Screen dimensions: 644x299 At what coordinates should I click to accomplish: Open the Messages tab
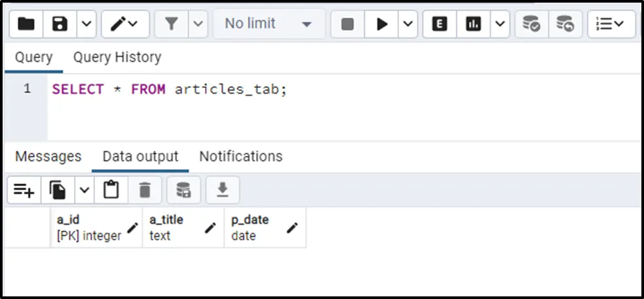point(48,157)
